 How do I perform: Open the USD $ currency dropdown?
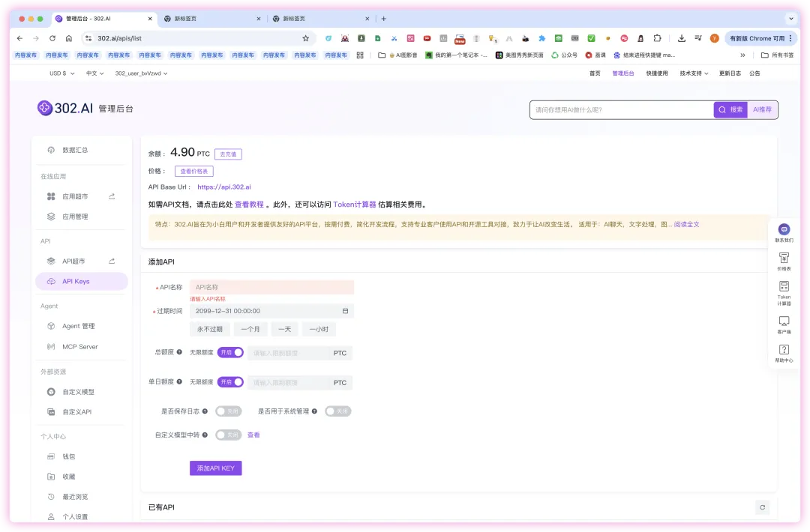coord(62,73)
